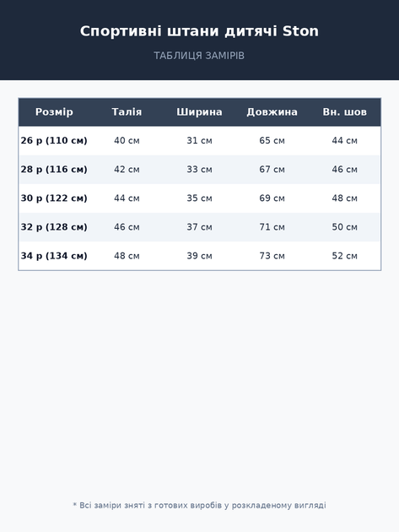399x532 pixels.
Task: Click the 'Вн. шов' column header
Action: pos(344,112)
